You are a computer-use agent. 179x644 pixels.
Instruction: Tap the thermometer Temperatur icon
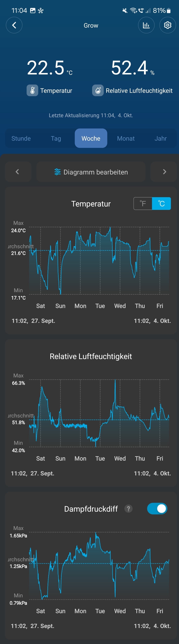(32, 90)
